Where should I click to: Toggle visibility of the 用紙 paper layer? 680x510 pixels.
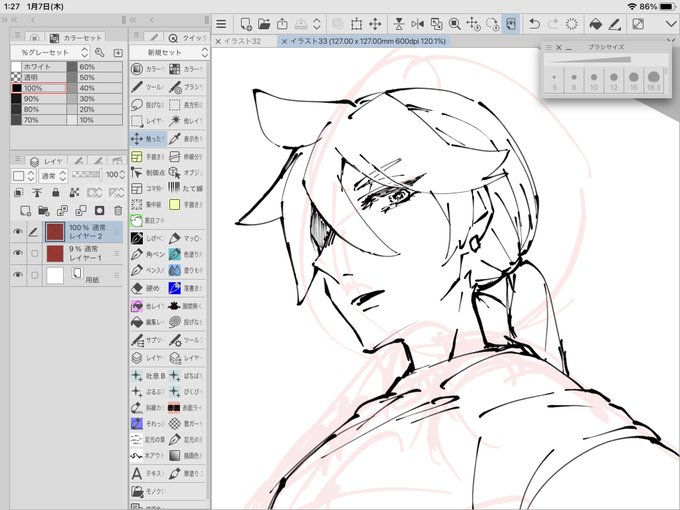click(x=18, y=275)
